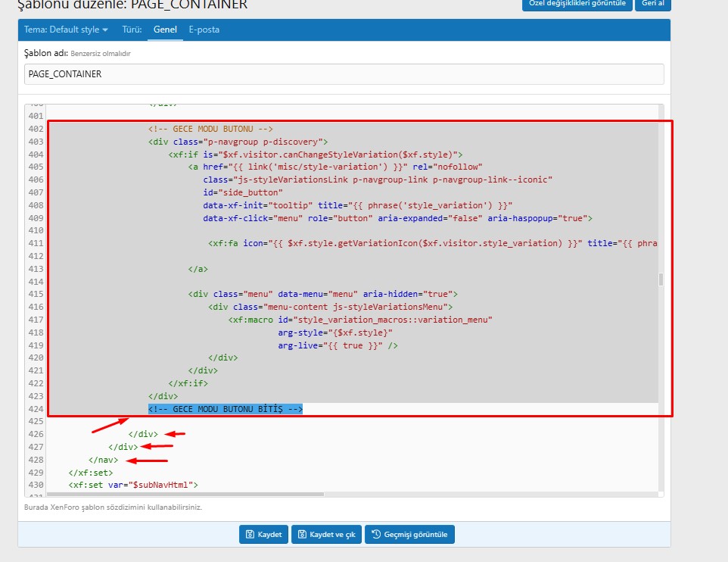728x562 pixels.
Task: Click the save icon on Kaydet ve çık
Action: 302,535
